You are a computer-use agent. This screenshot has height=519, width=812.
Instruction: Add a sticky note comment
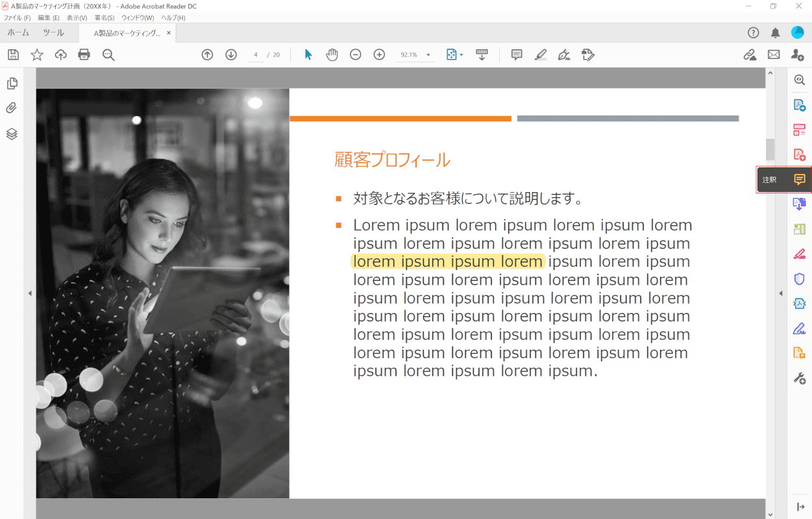tap(517, 54)
